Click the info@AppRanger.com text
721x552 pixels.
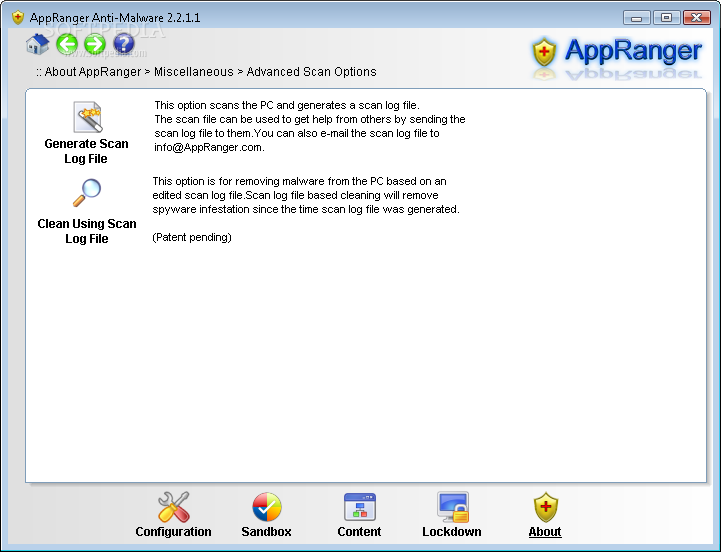(208, 147)
